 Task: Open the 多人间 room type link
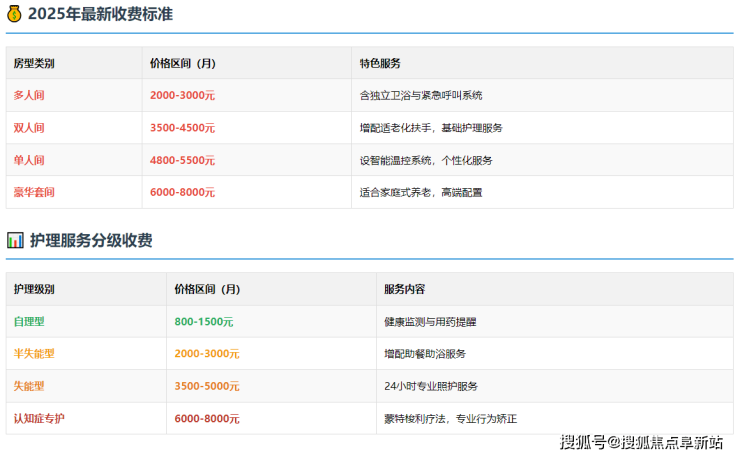click(x=29, y=95)
